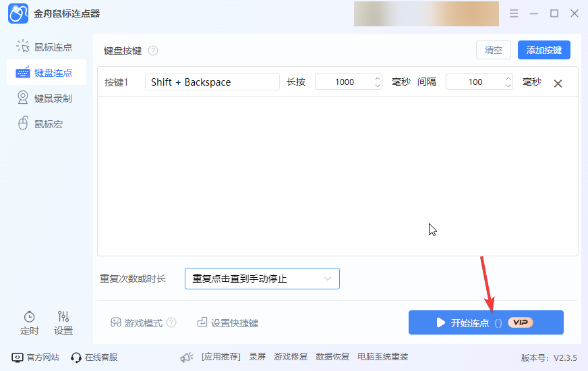Open the 数据恢复 recommended app
588x371 pixels.
click(x=332, y=357)
